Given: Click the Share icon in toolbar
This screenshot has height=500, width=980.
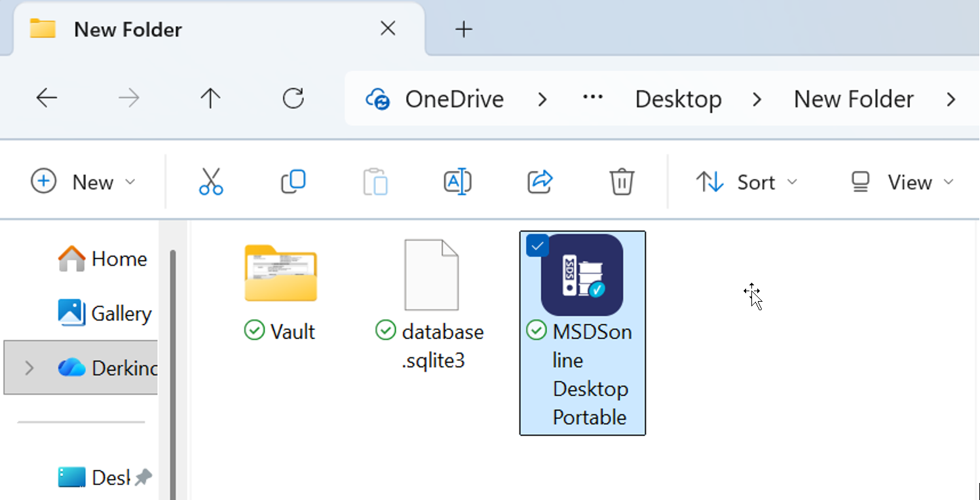Looking at the screenshot, I should coord(540,182).
